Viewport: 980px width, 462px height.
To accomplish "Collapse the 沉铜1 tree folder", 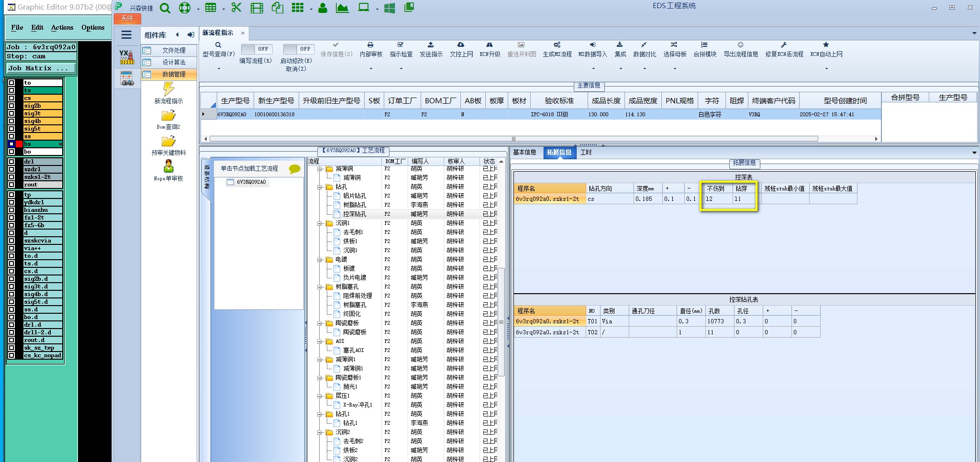I will (x=320, y=223).
